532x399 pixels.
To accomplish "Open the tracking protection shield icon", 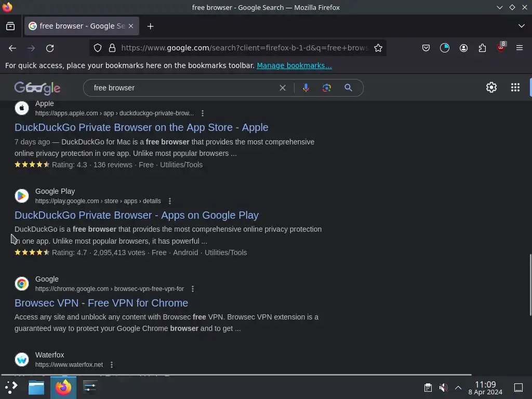I will [98, 48].
